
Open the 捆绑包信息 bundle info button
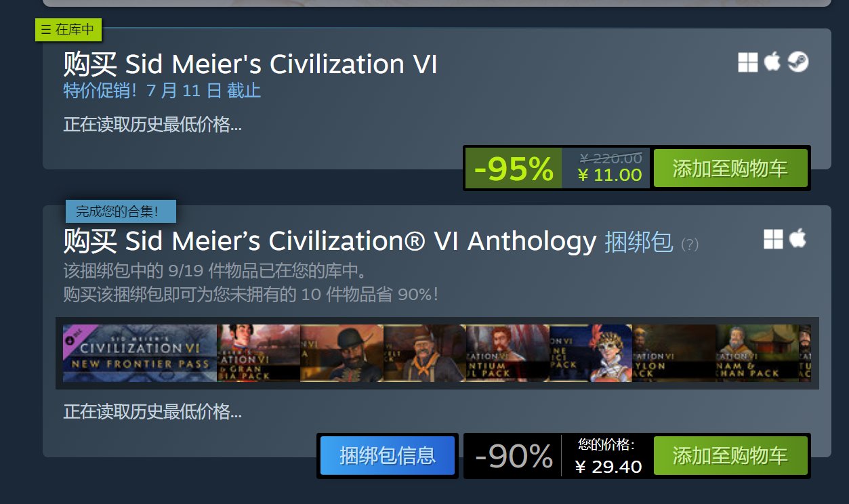(x=388, y=456)
